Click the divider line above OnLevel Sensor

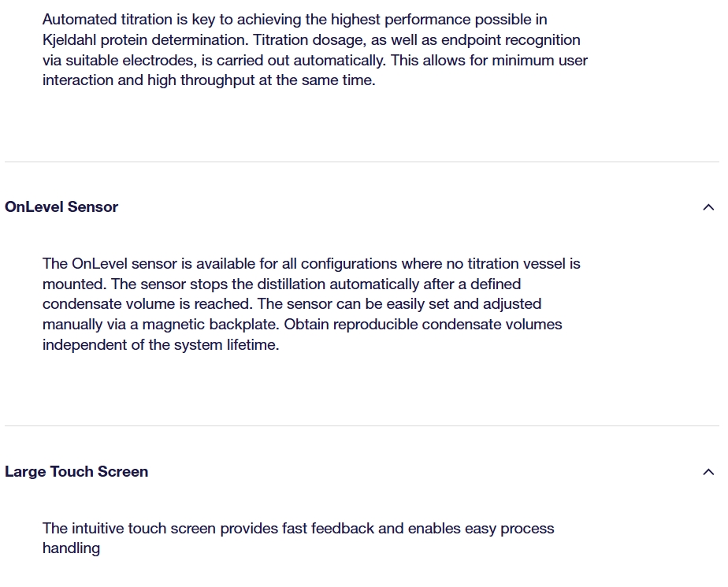(362, 162)
